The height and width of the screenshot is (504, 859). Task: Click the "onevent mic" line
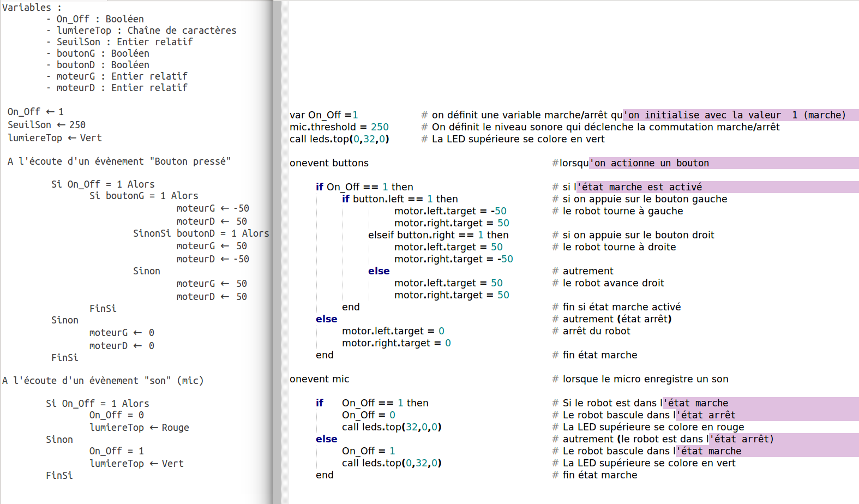tap(319, 379)
